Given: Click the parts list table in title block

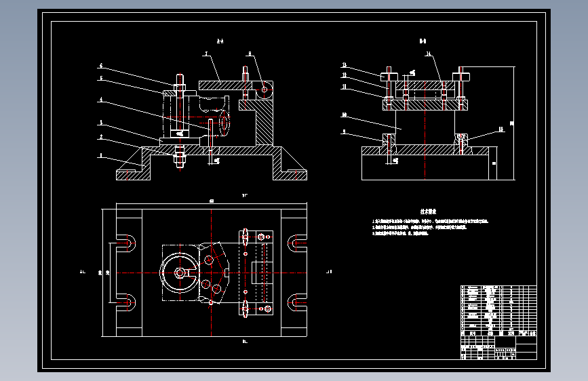Looking at the screenshot, I should click(x=498, y=311).
